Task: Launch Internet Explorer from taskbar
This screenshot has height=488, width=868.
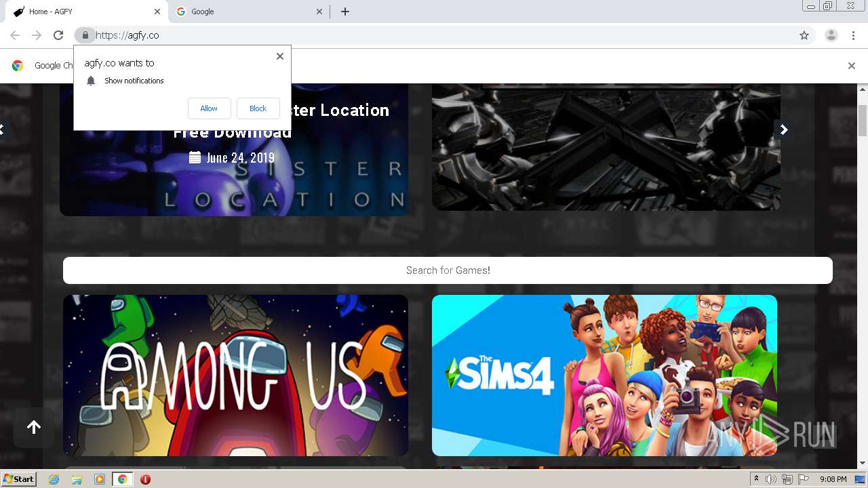Action: 54,479
